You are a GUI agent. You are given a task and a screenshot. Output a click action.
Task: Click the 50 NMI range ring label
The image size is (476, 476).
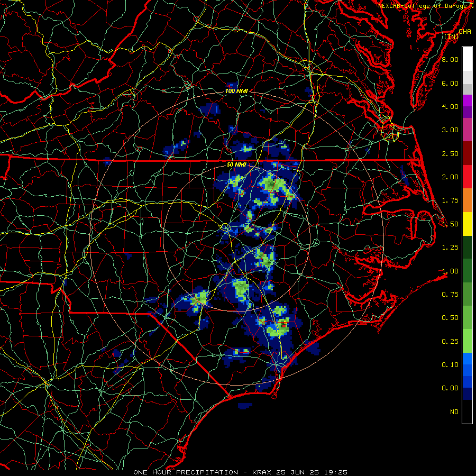(x=236, y=164)
